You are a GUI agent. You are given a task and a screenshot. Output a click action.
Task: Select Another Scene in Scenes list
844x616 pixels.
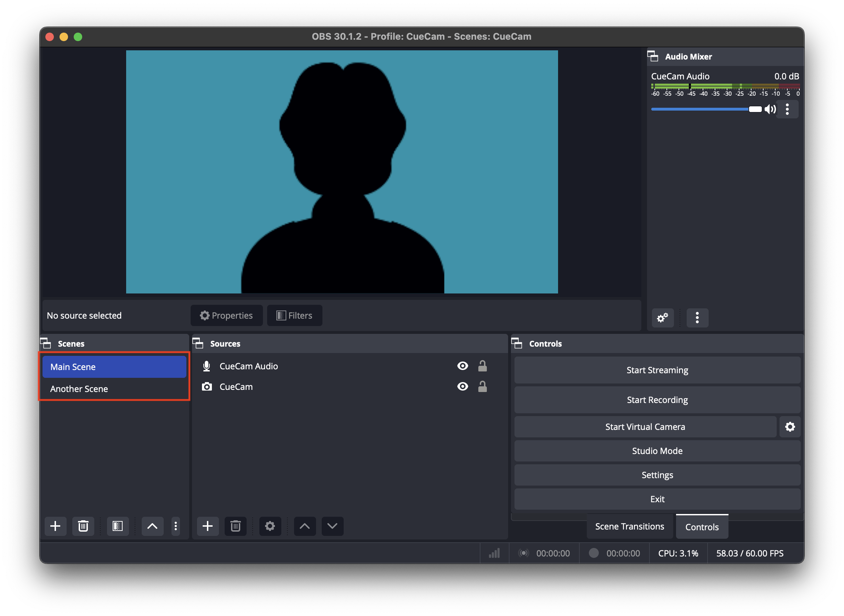pyautogui.click(x=79, y=389)
